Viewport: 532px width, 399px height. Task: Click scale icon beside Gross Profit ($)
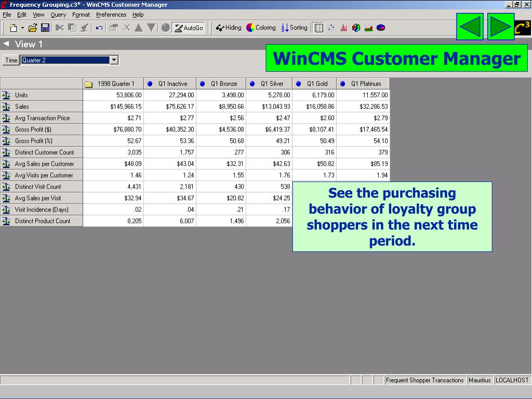6,129
